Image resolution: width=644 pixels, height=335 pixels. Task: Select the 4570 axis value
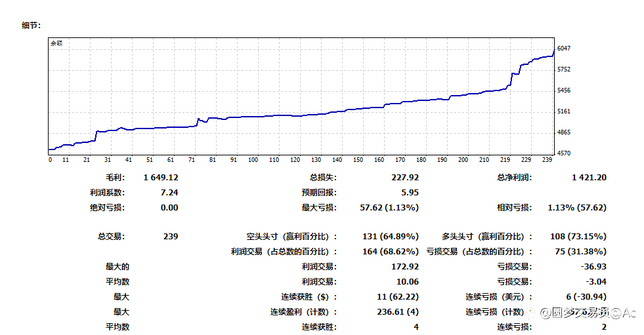564,153
